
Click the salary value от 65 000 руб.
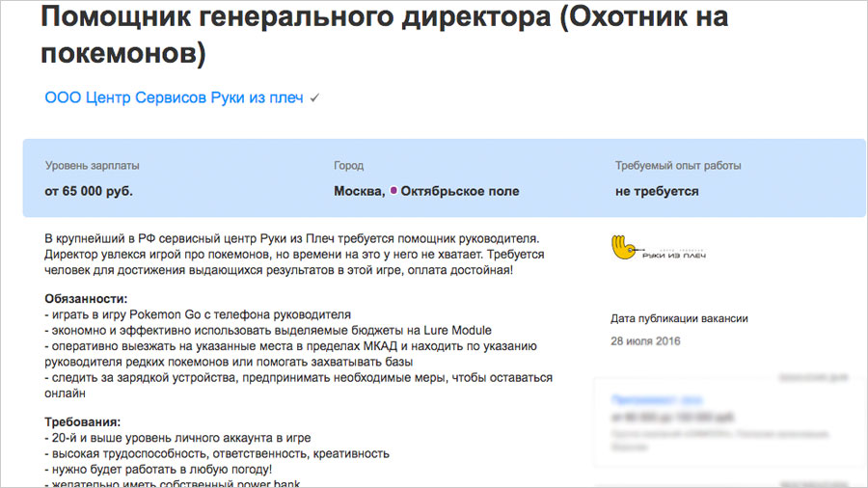[x=89, y=191]
